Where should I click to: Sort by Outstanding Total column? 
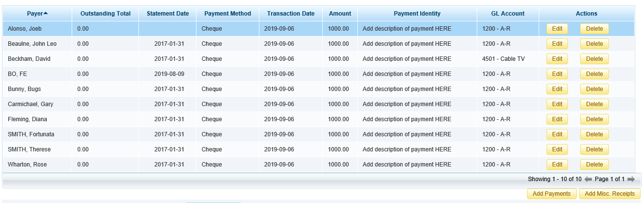coord(105,14)
